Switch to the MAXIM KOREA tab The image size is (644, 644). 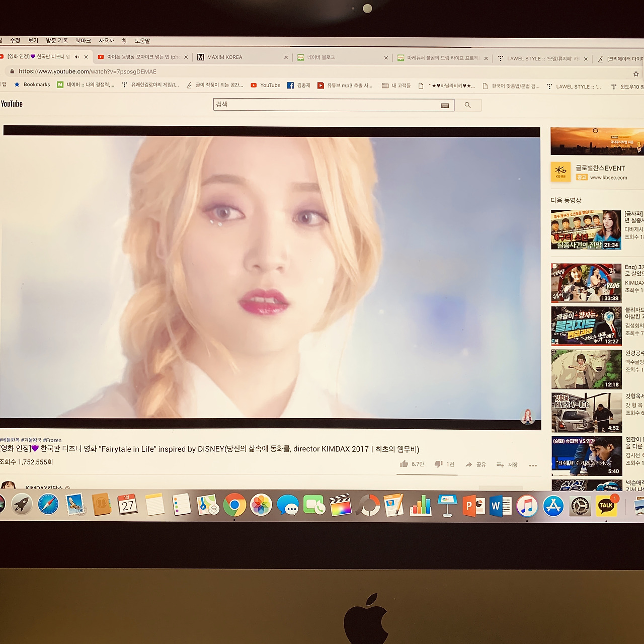point(242,57)
